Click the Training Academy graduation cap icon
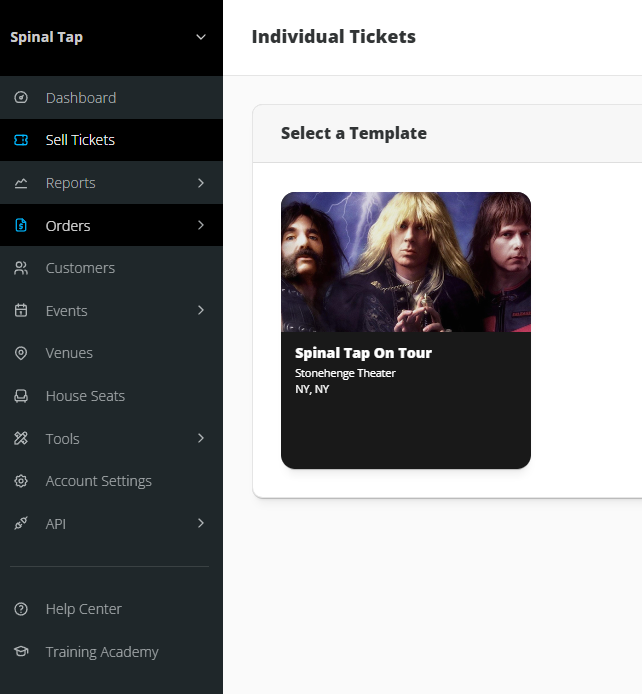Screen dimensions: 642x694 (21, 651)
